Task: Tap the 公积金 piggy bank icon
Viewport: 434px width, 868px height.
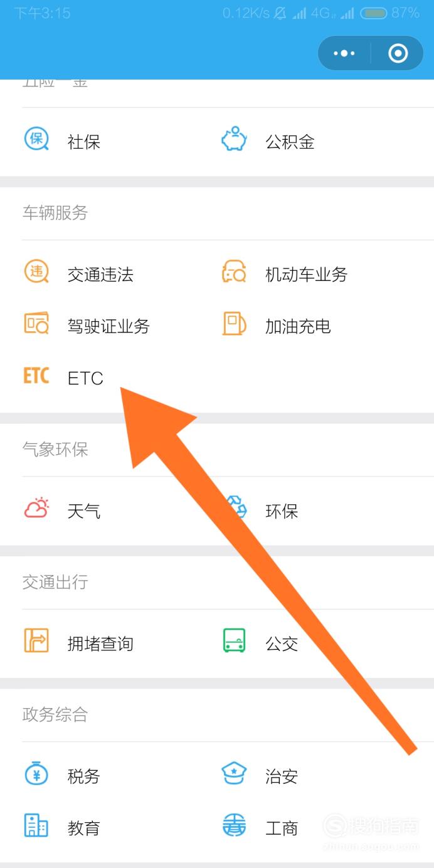Action: [234, 139]
